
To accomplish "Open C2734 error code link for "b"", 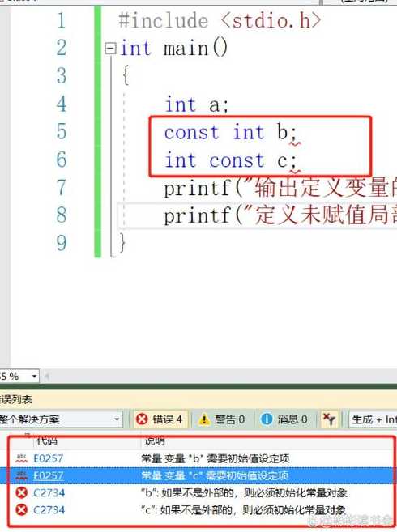I will 49,492.
